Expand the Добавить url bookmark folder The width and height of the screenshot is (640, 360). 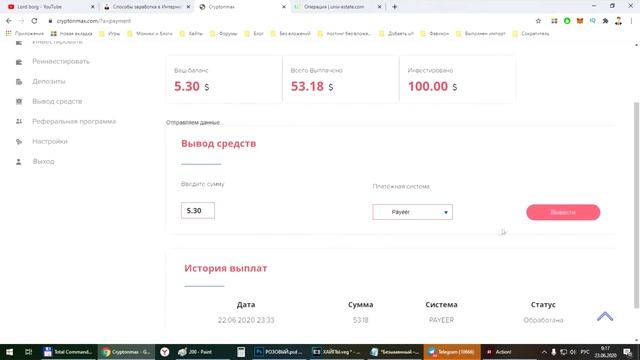(396, 33)
